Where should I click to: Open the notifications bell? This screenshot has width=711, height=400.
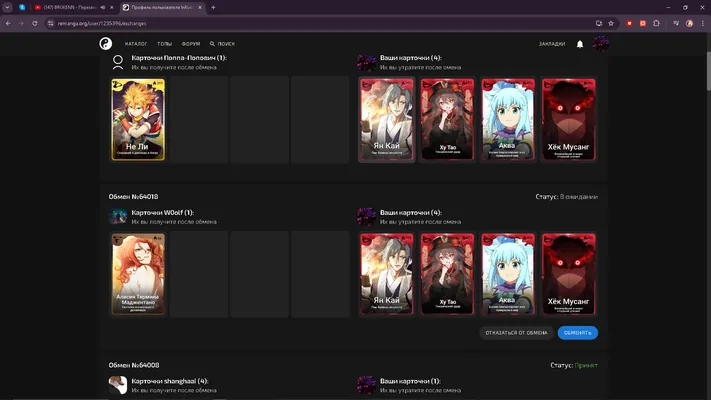pyautogui.click(x=580, y=44)
